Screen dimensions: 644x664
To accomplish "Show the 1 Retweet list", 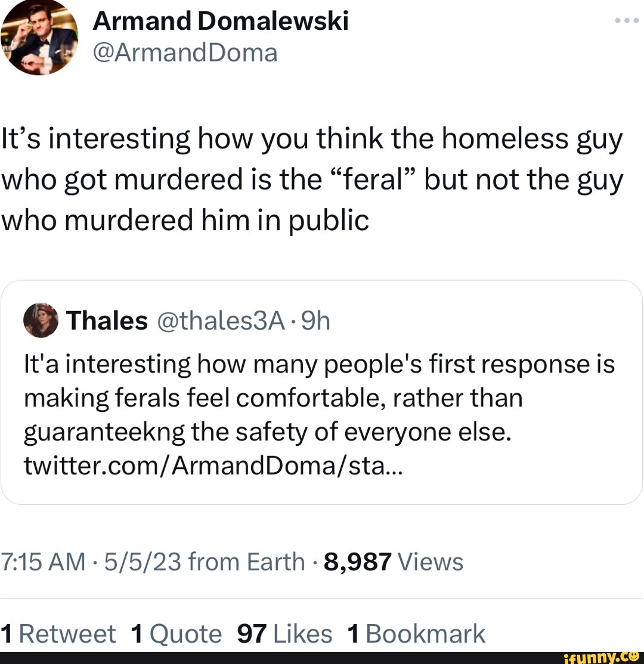I will point(58,634).
